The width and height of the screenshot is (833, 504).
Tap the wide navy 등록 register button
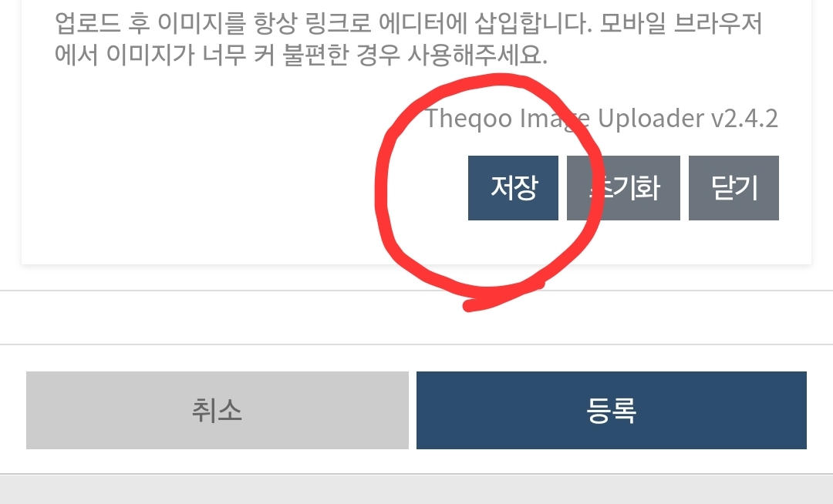coord(612,410)
